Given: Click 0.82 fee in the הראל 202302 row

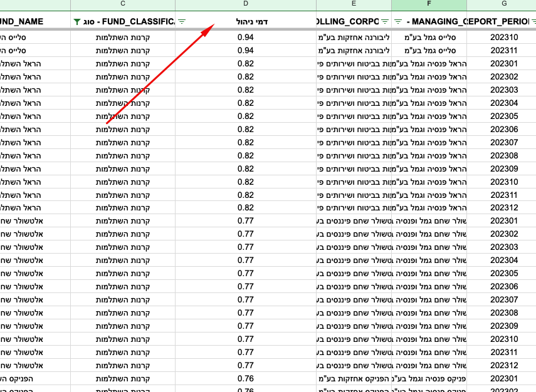Looking at the screenshot, I should [x=246, y=77].
